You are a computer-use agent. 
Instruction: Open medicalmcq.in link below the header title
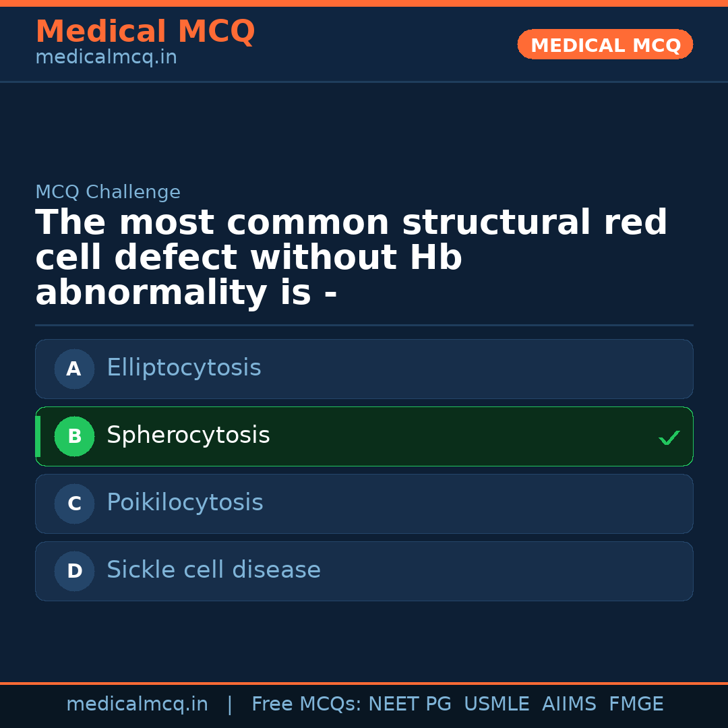[106, 57]
